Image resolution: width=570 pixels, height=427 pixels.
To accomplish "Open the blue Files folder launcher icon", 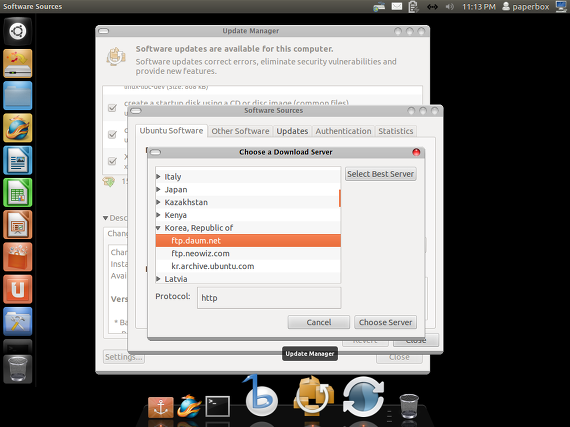I will click(x=17, y=96).
